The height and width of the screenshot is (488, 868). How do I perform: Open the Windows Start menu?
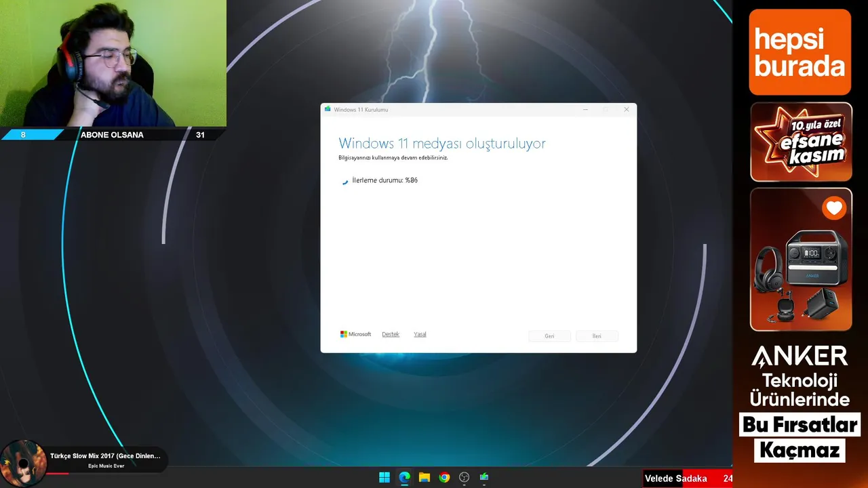pos(384,477)
